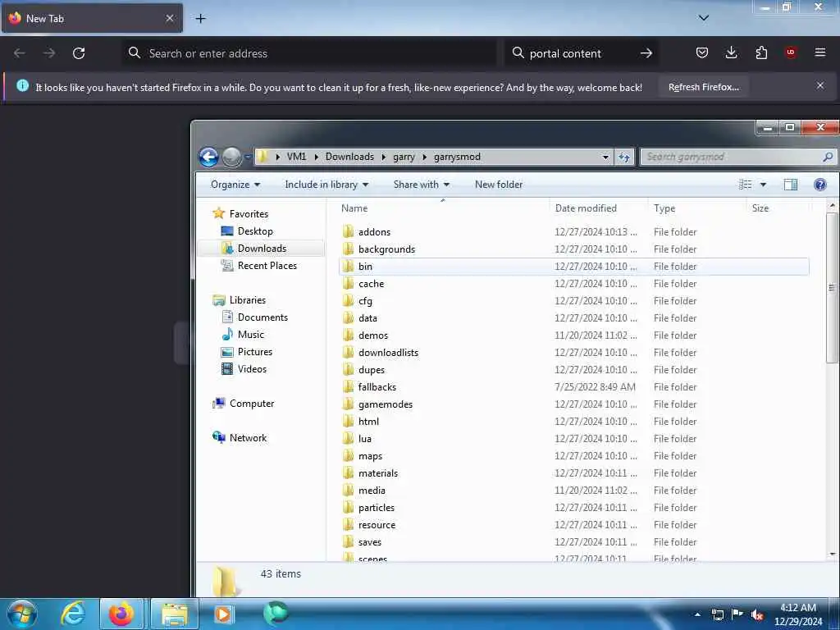
Task: Show hidden system tray icons
Action: click(697, 614)
